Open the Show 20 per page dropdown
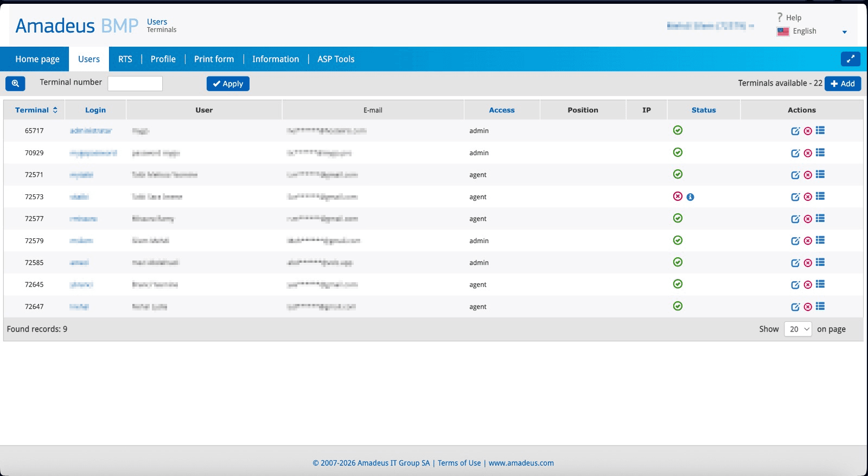This screenshot has height=476, width=868. tap(797, 329)
